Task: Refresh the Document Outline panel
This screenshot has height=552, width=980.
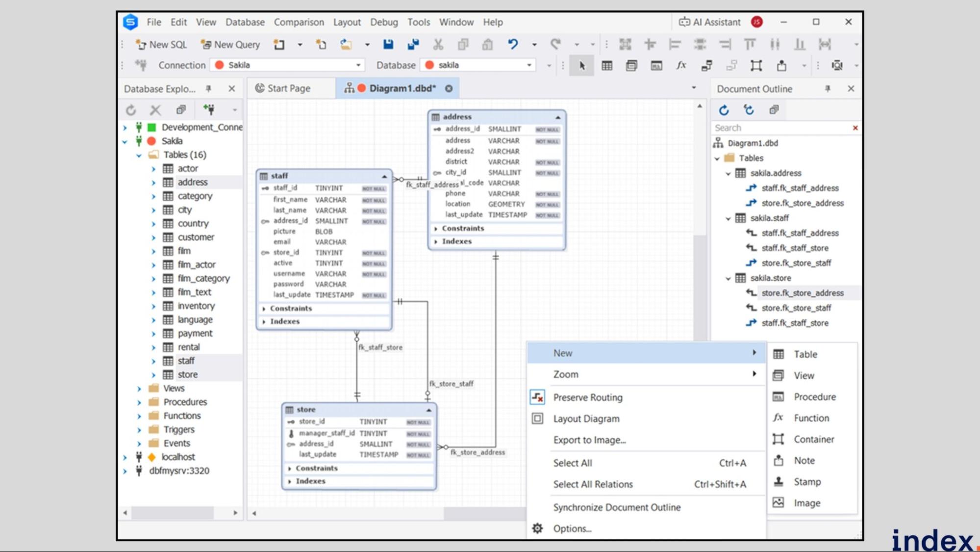Action: pyautogui.click(x=724, y=110)
